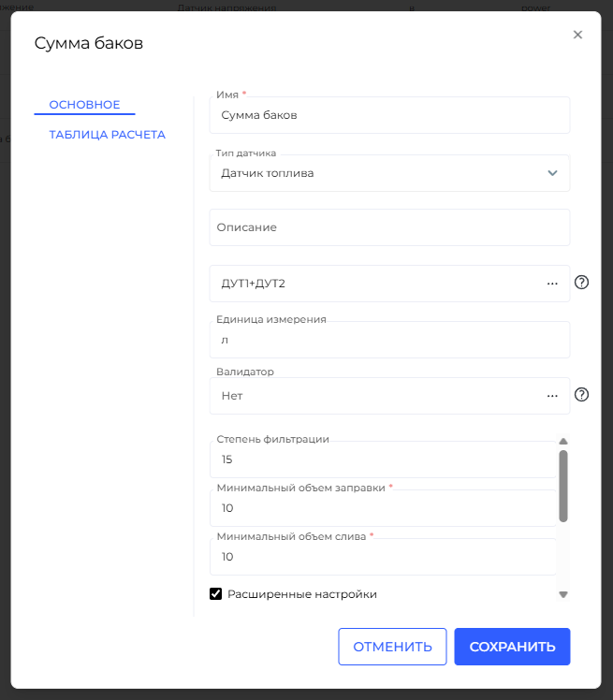Click the help icon beside ДУТ1+ДУТ2 field
Screen dimensions: 613x700
(x=581, y=283)
